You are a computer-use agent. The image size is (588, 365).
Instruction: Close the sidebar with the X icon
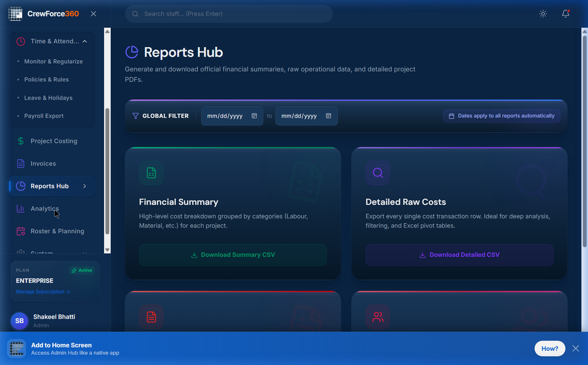(x=93, y=14)
